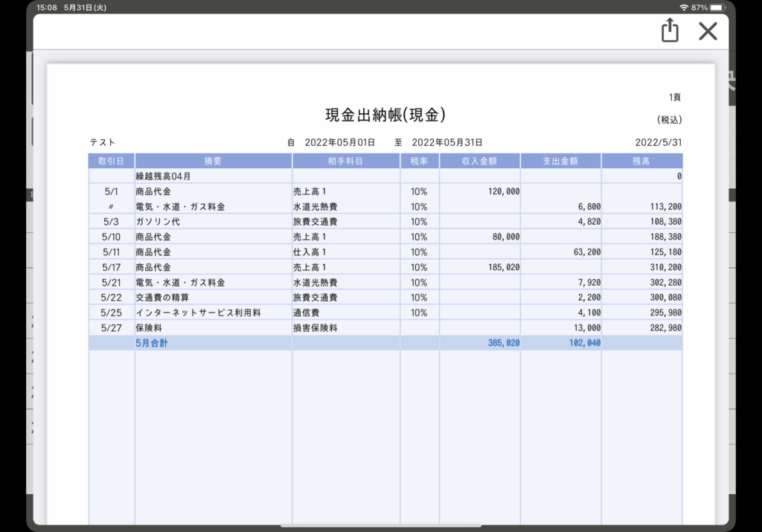Select the 80,000 income amount
This screenshot has width=762, height=532.
coord(506,237)
